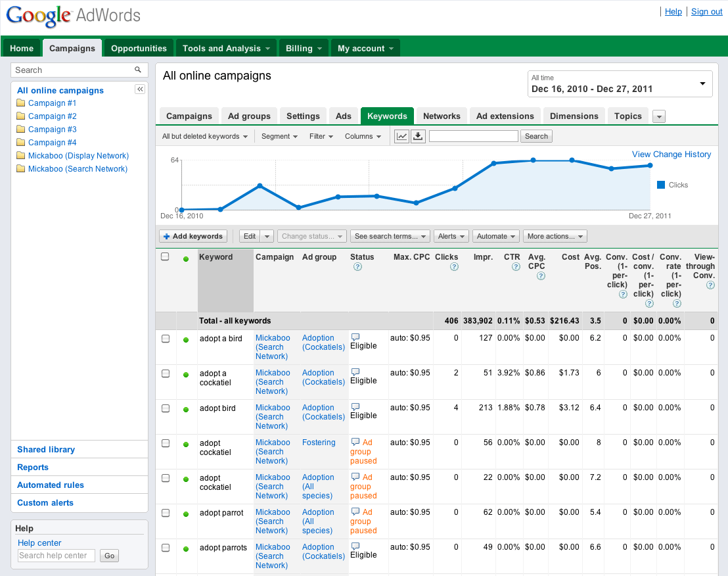Open Fostering ad group link

319,443
